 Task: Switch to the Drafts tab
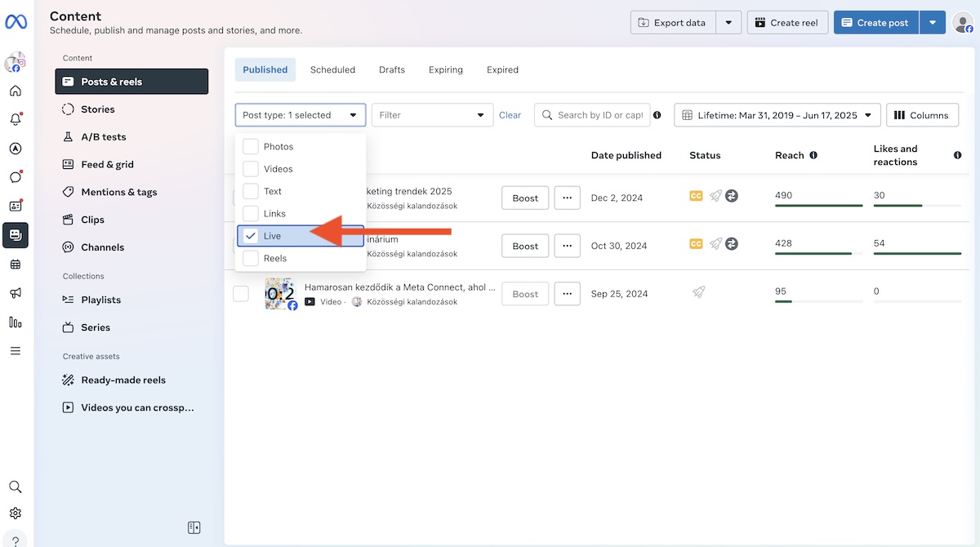point(392,69)
